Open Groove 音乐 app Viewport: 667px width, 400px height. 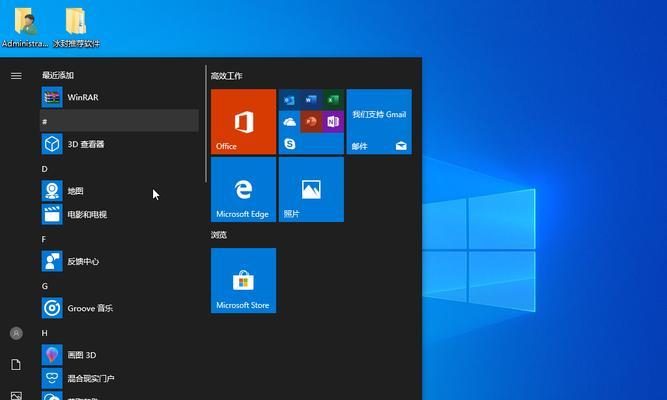(x=119, y=308)
